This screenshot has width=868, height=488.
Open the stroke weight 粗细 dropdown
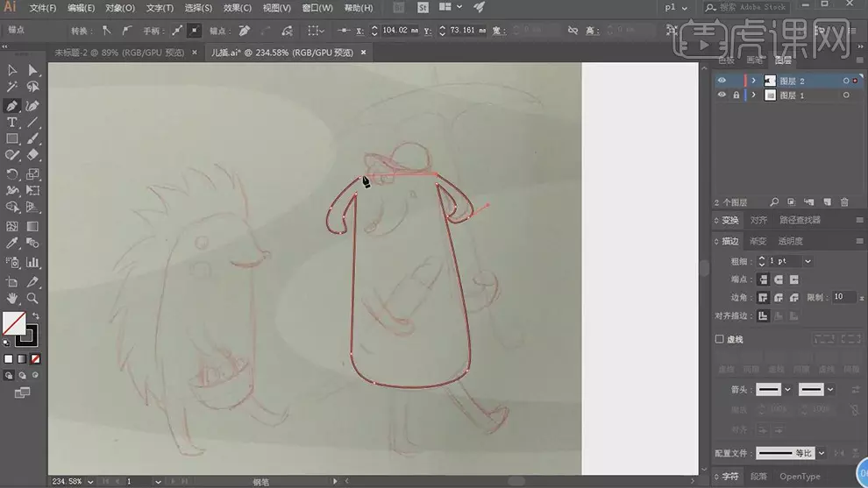[808, 261]
